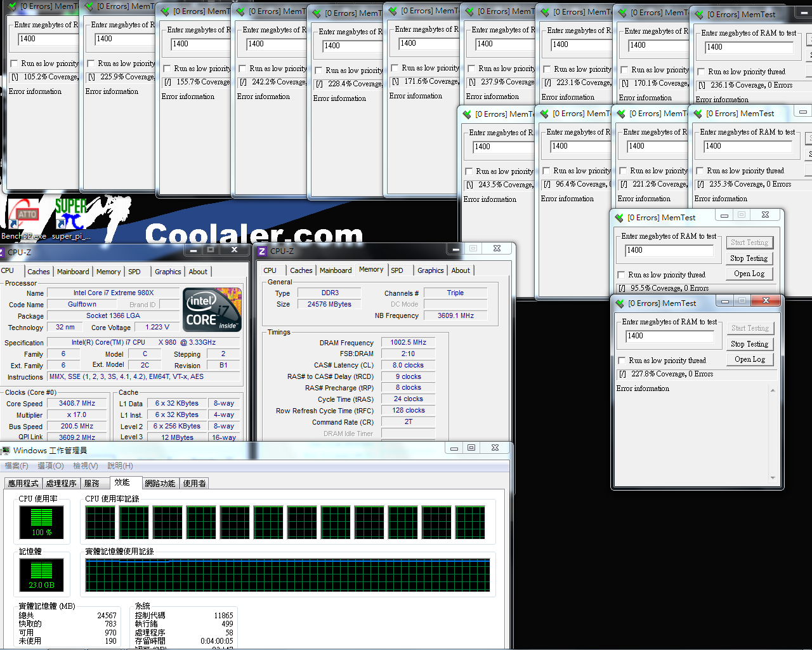Click MemTest icon of 95.5% coverage window
812x650 pixels.
619,218
